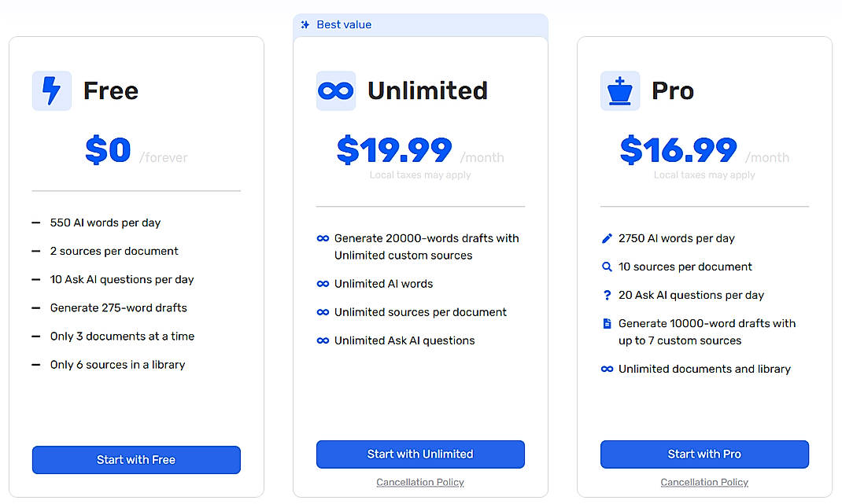The height and width of the screenshot is (504, 842).
Task: Click infinity icon beside Unlimited Ask AI questions
Action: [x=323, y=340]
